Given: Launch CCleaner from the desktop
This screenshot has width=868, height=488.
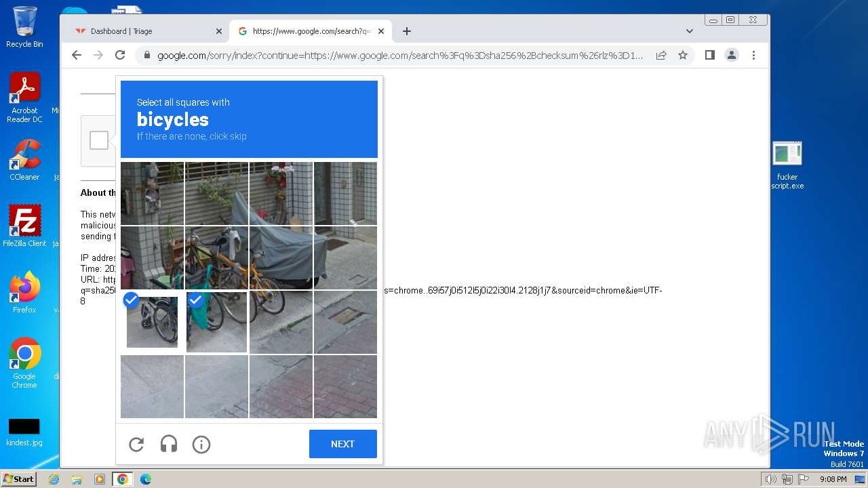Looking at the screenshot, I should tap(24, 160).
